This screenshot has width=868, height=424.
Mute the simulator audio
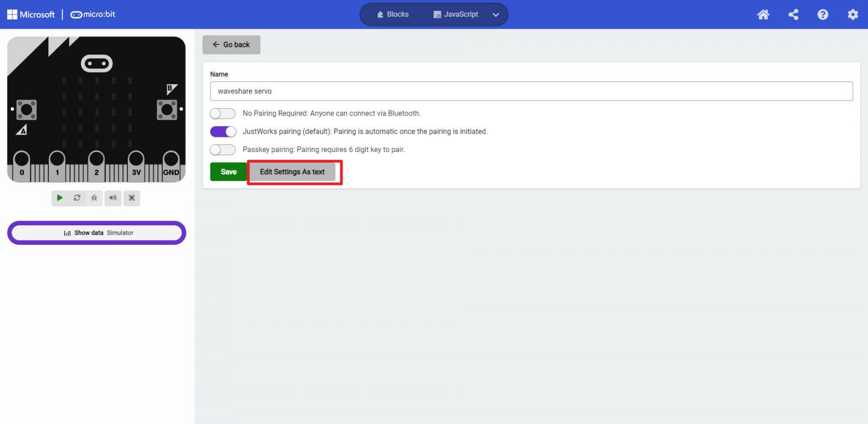pyautogui.click(x=113, y=198)
